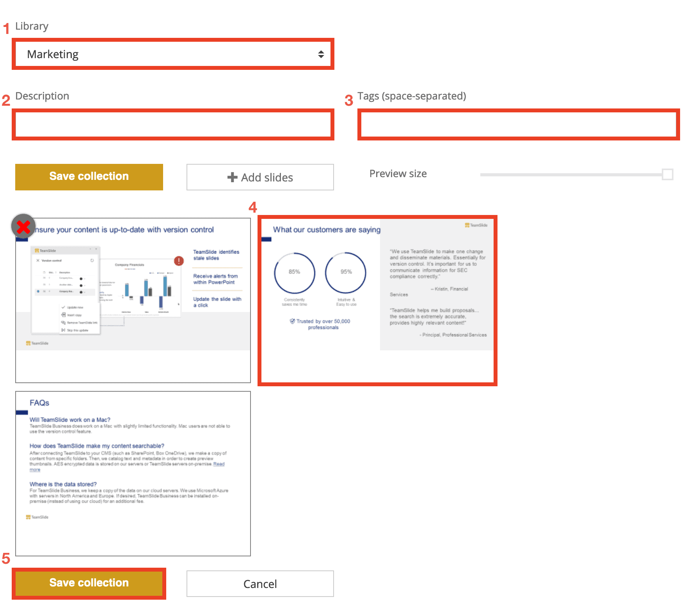
Task: Click the Cancel button
Action: pos(260,584)
